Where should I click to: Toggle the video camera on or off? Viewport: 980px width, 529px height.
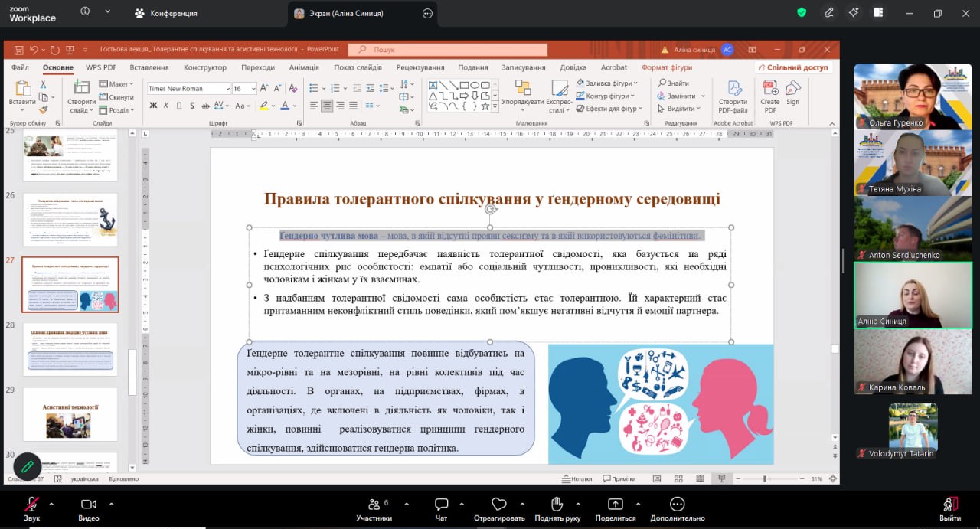[89, 505]
